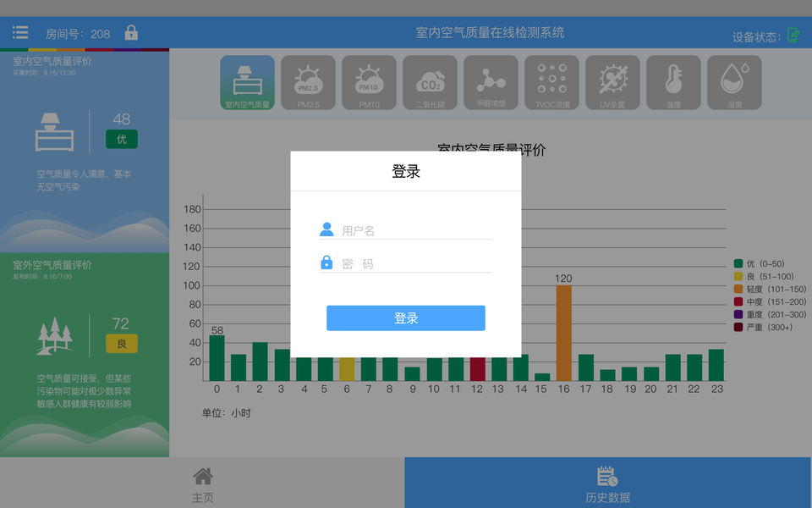The width and height of the screenshot is (812, 508).
Task: Click the 严重 (300+) dark red legend swatch
Action: pyautogui.click(x=738, y=327)
